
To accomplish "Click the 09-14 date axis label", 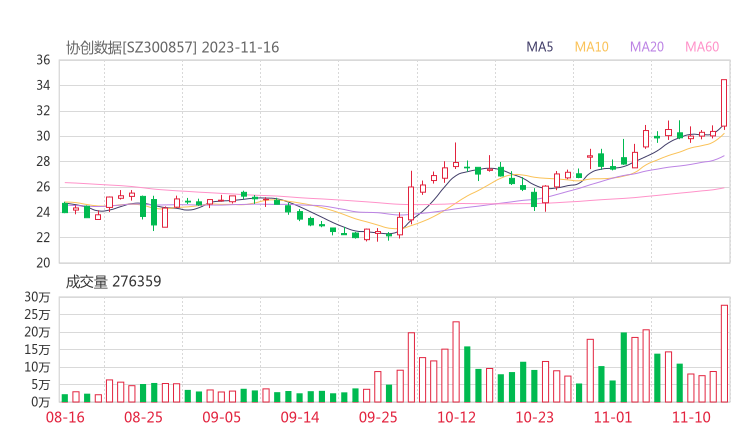I will click(300, 417).
